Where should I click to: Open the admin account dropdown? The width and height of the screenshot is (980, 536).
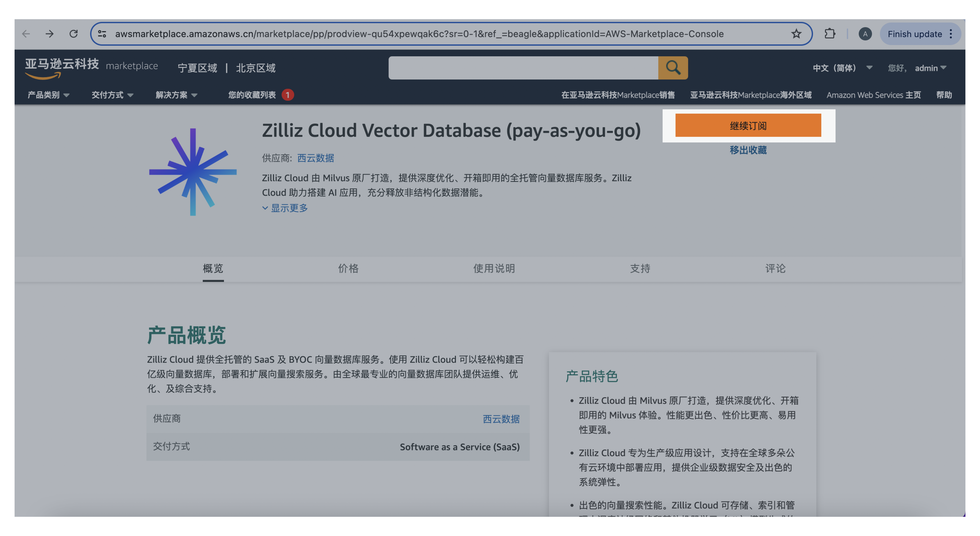tap(930, 68)
